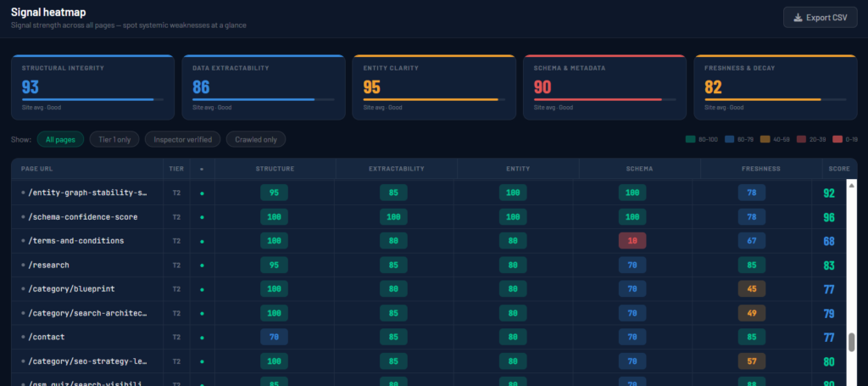Click the T2 tier for /contact
868x386 pixels.
pos(176,338)
